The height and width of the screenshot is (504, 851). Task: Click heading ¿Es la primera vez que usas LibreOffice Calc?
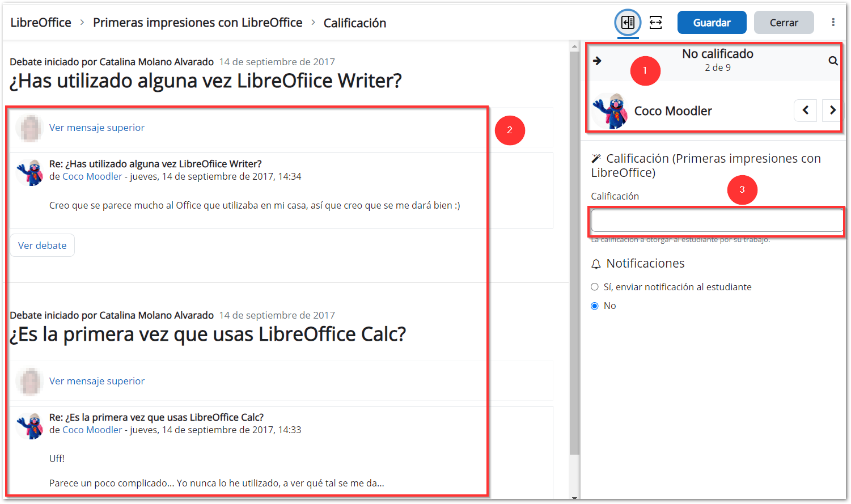pos(208,334)
